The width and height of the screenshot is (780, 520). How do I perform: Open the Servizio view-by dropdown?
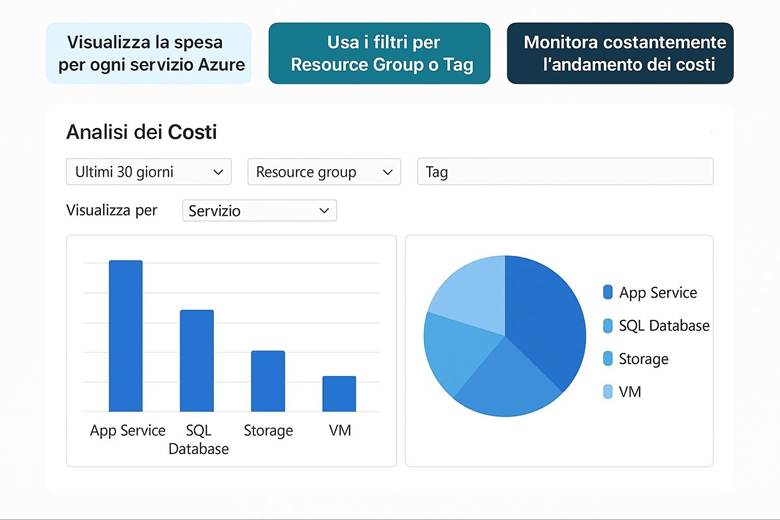(x=260, y=210)
